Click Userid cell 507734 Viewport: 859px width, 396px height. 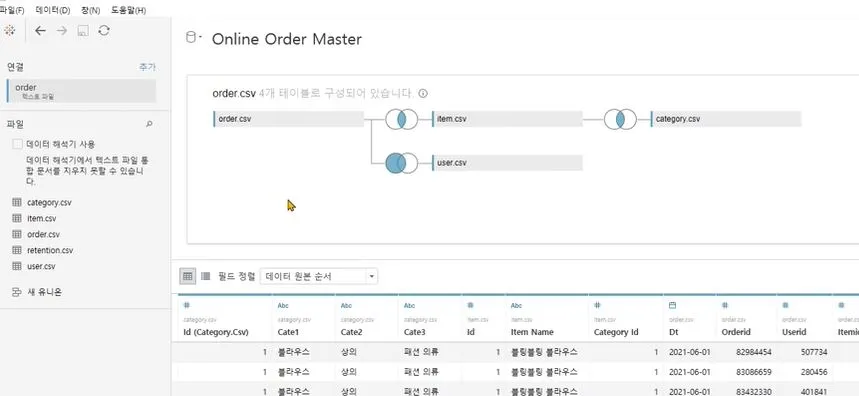pos(814,352)
